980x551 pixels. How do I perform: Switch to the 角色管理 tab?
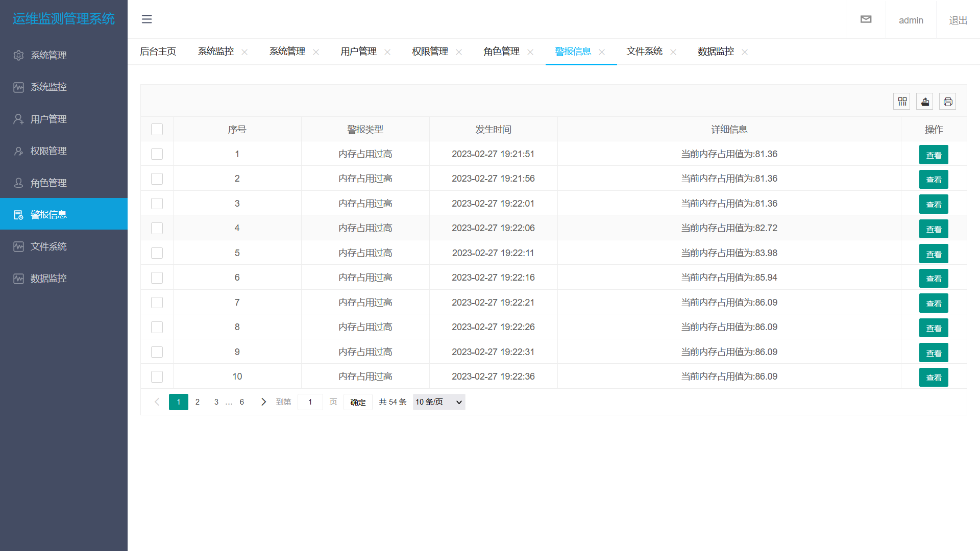pos(502,52)
